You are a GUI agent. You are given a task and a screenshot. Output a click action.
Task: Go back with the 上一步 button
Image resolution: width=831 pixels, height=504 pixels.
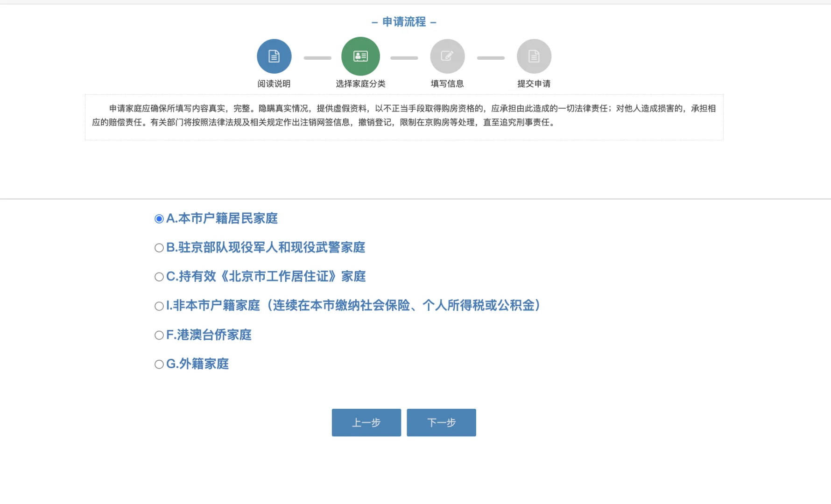tap(366, 423)
